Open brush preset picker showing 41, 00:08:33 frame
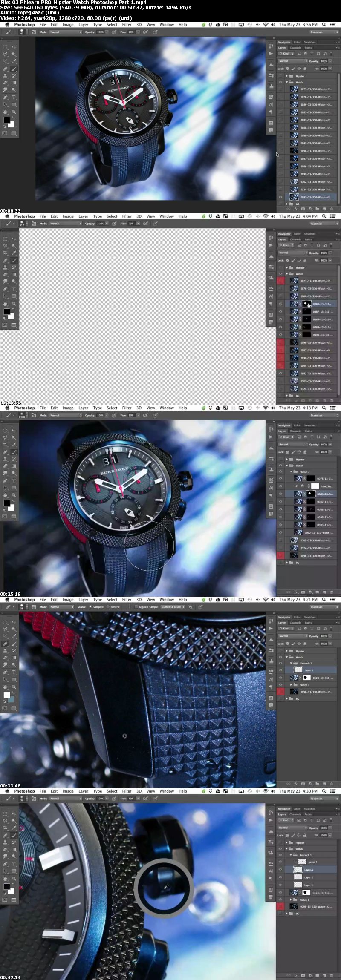The width and height of the screenshot is (341, 980). pos(23,32)
